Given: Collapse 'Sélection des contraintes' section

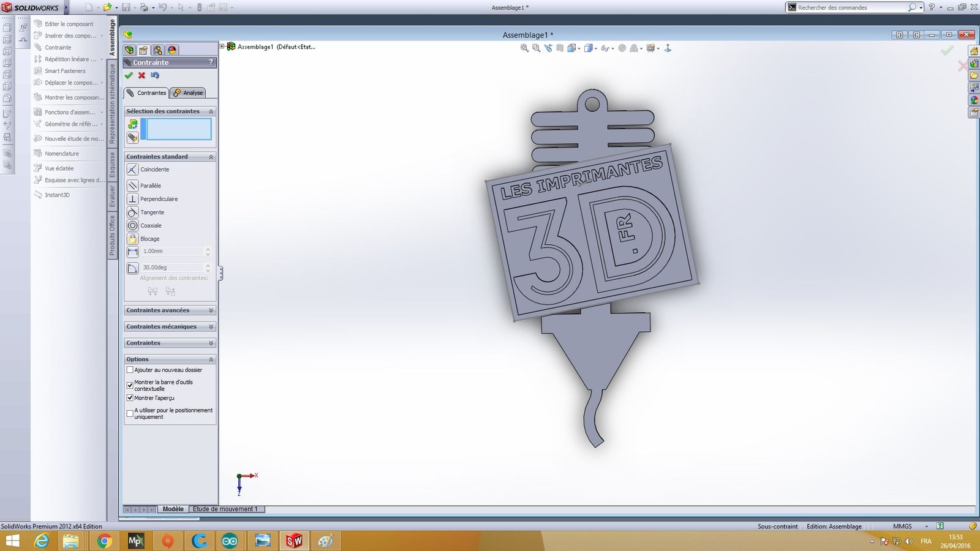Looking at the screenshot, I should point(211,111).
